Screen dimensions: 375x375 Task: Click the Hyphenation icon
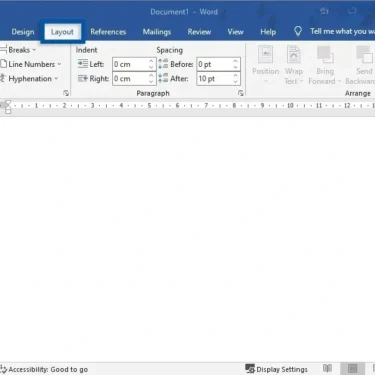click(x=3, y=79)
